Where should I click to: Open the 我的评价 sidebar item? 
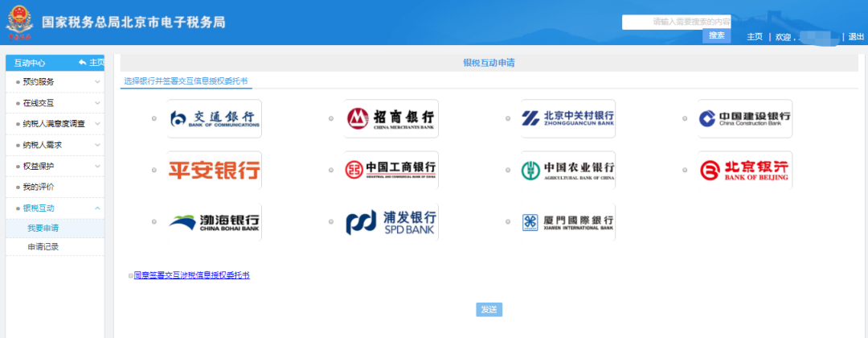click(55, 187)
